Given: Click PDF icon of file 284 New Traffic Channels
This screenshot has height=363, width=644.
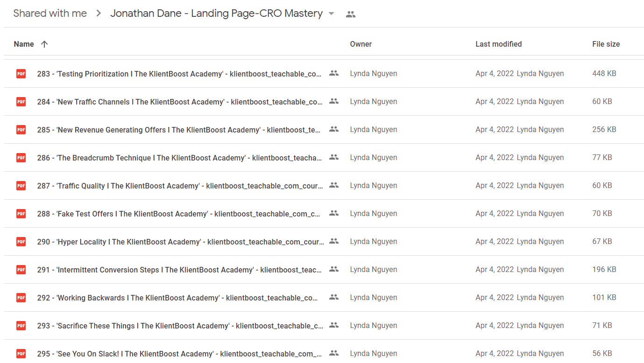Looking at the screenshot, I should pyautogui.click(x=21, y=102).
